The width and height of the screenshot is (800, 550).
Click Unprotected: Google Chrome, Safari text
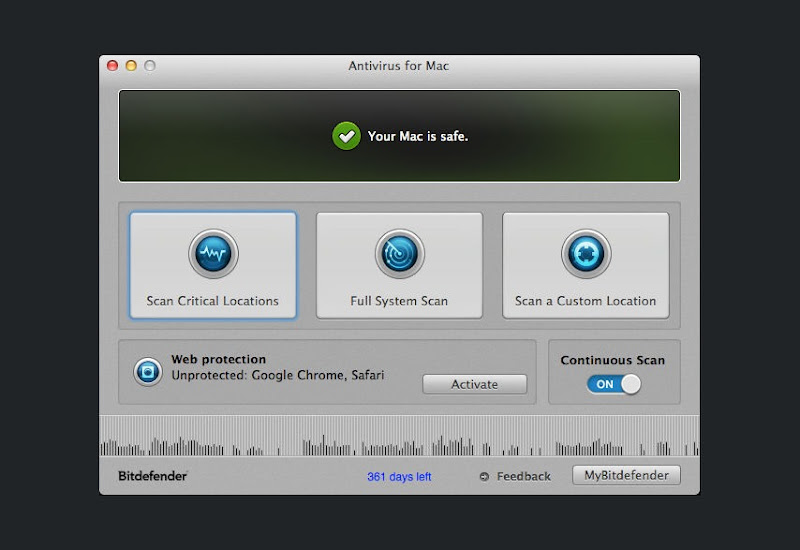click(278, 375)
